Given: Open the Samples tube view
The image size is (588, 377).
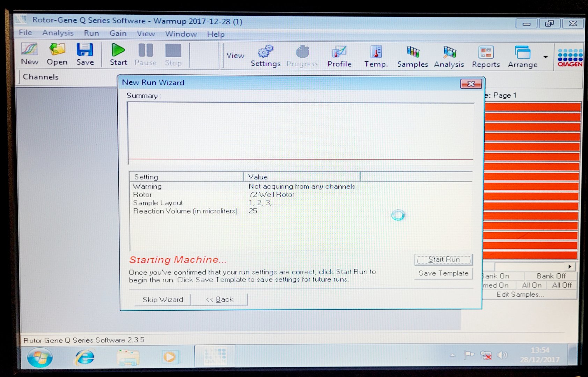Looking at the screenshot, I should pos(413,57).
